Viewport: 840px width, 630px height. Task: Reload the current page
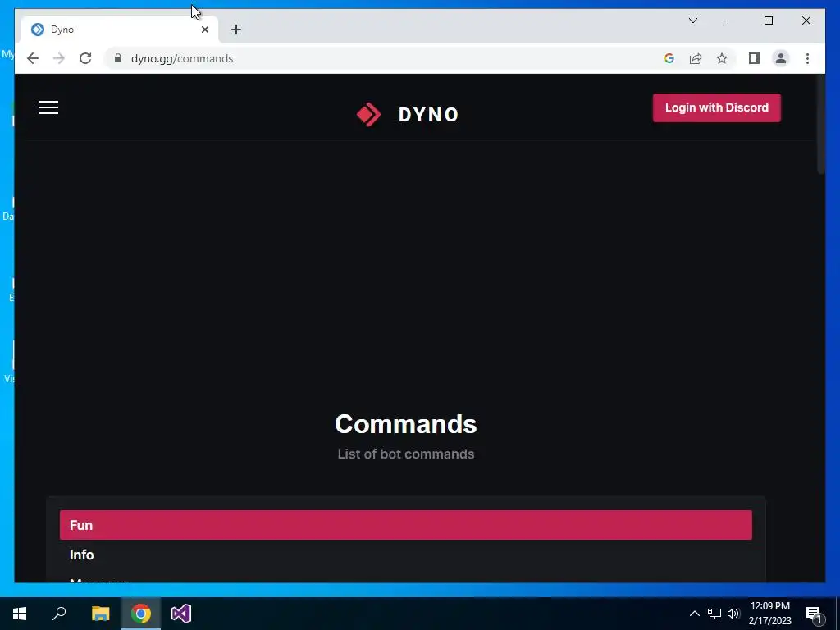coord(85,58)
